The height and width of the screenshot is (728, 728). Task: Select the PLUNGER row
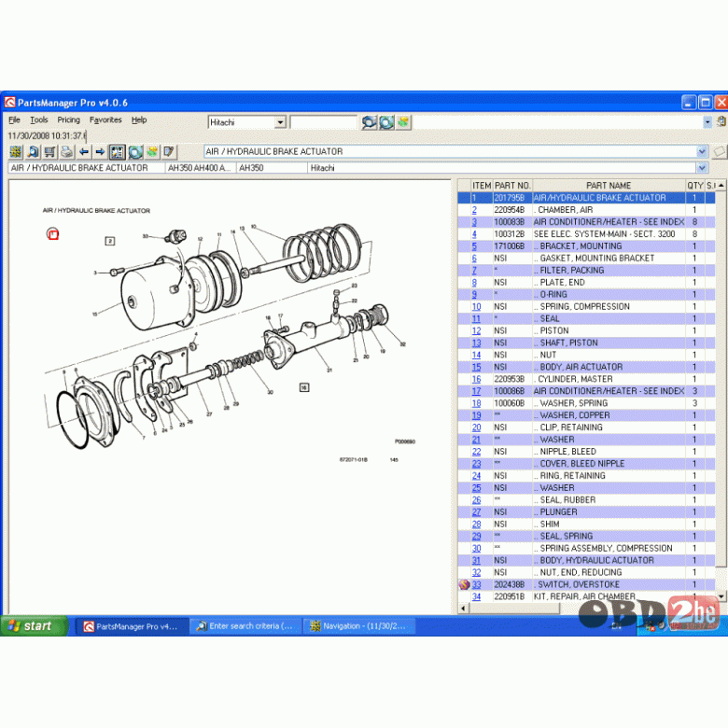tap(586, 511)
